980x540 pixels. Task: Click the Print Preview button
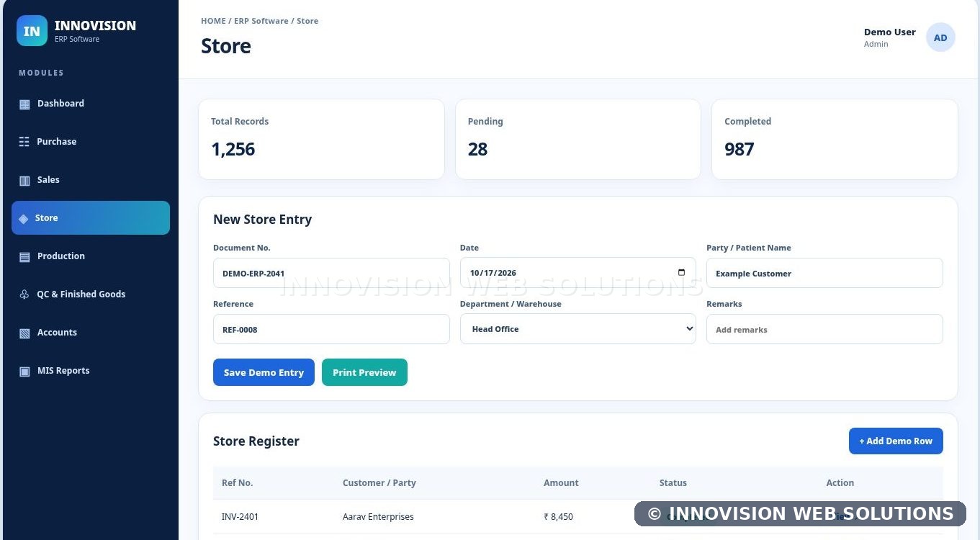pos(364,372)
